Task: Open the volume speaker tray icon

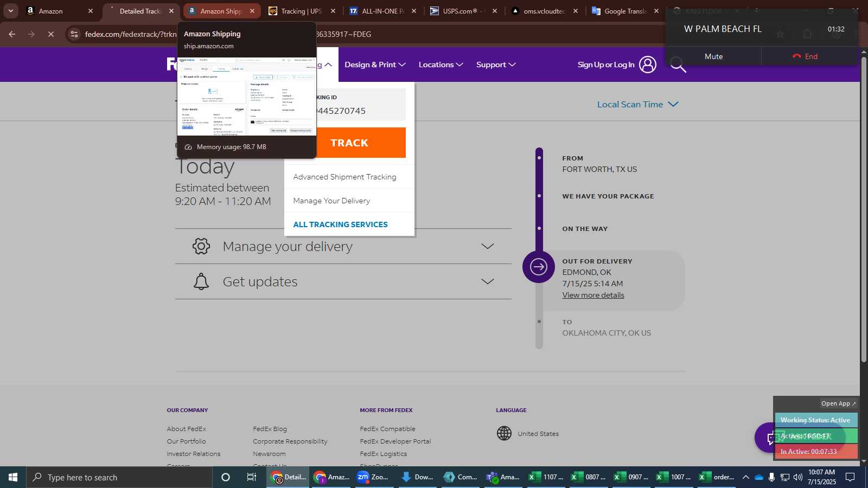Action: [797, 477]
